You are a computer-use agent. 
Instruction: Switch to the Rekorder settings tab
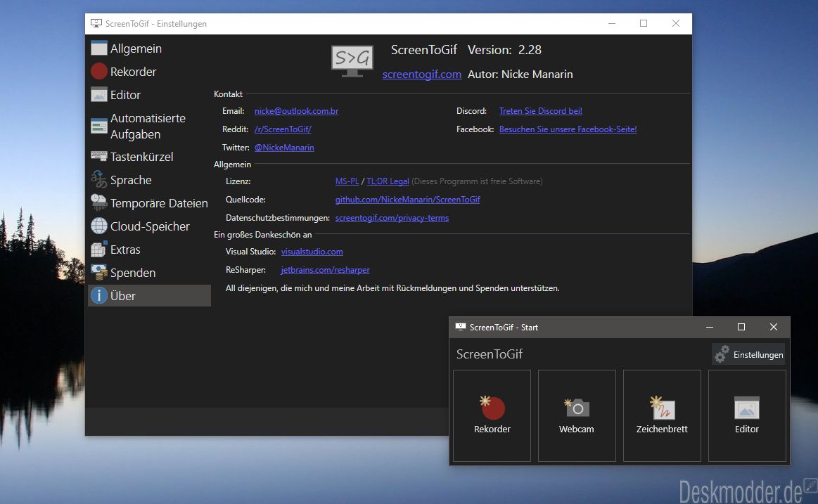point(150,72)
